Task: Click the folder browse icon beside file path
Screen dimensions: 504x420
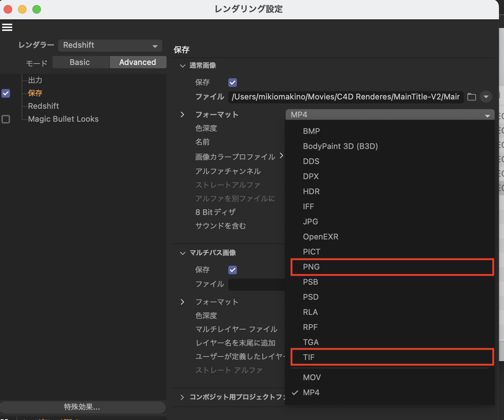Action: tap(472, 97)
